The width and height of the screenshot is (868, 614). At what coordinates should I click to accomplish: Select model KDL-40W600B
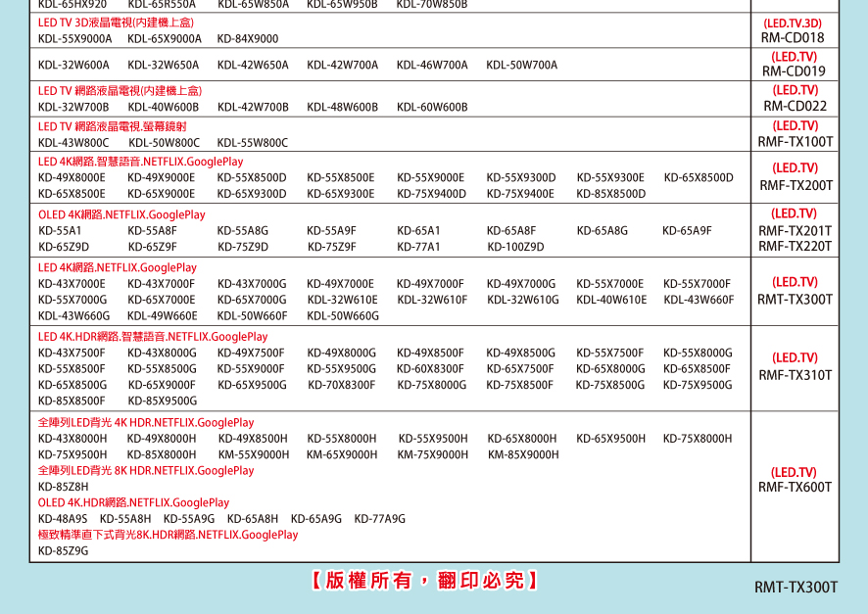[x=164, y=107]
